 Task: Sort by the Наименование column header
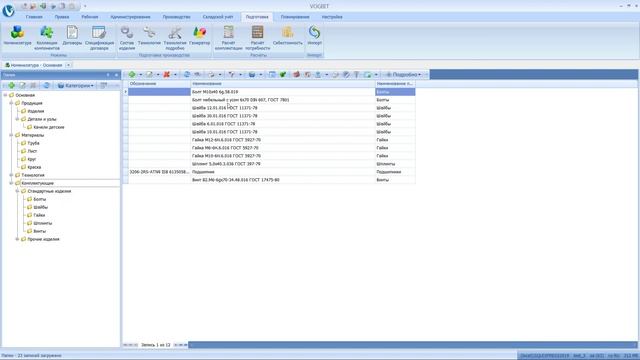point(283,84)
